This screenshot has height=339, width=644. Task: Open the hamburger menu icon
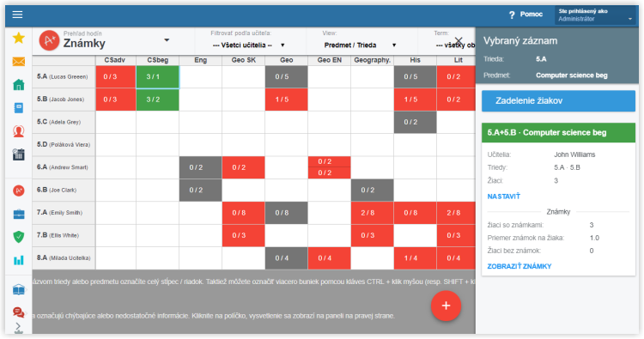(17, 15)
